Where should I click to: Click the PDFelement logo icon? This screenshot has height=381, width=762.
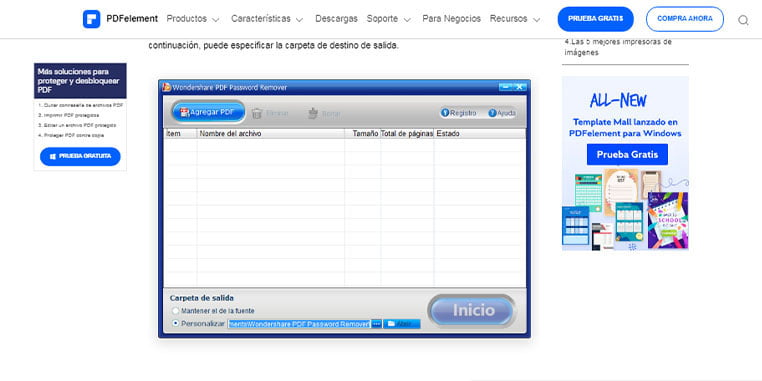point(91,19)
